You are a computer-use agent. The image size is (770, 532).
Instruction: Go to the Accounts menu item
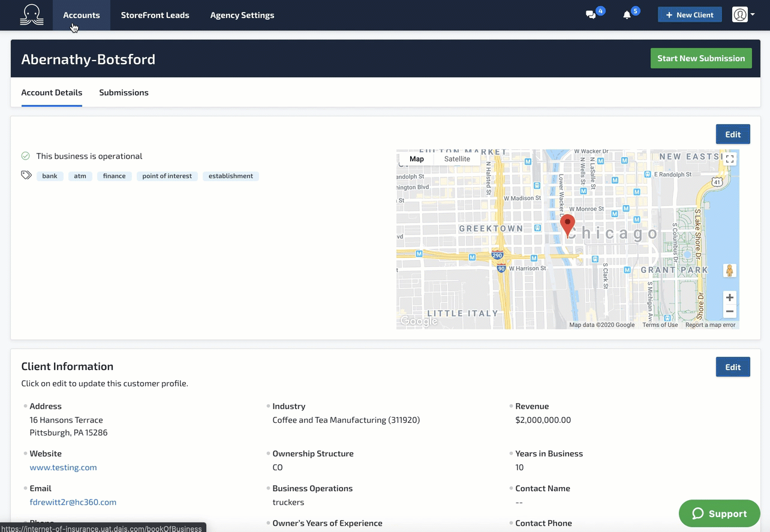pyautogui.click(x=82, y=15)
